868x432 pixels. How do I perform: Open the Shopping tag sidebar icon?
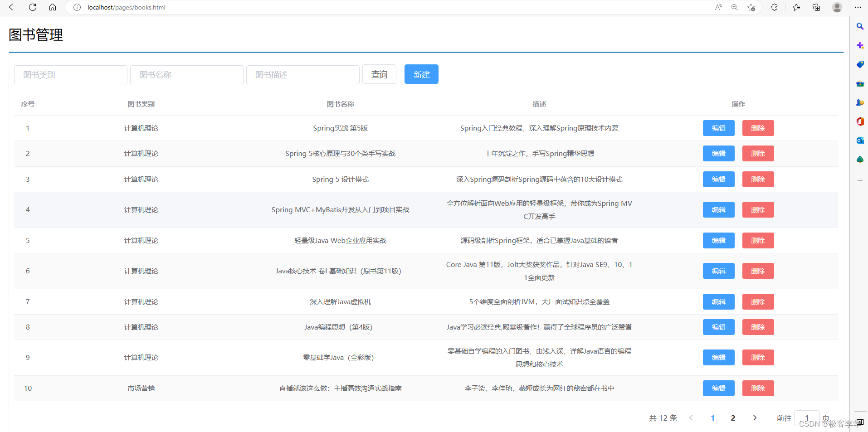point(860,64)
